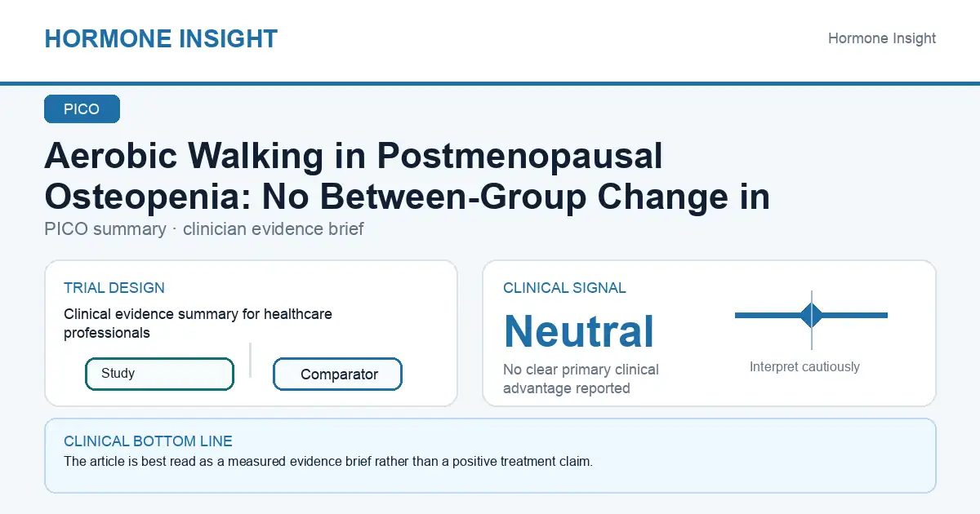Select the TRIAL DESIGN heading

pos(114,288)
